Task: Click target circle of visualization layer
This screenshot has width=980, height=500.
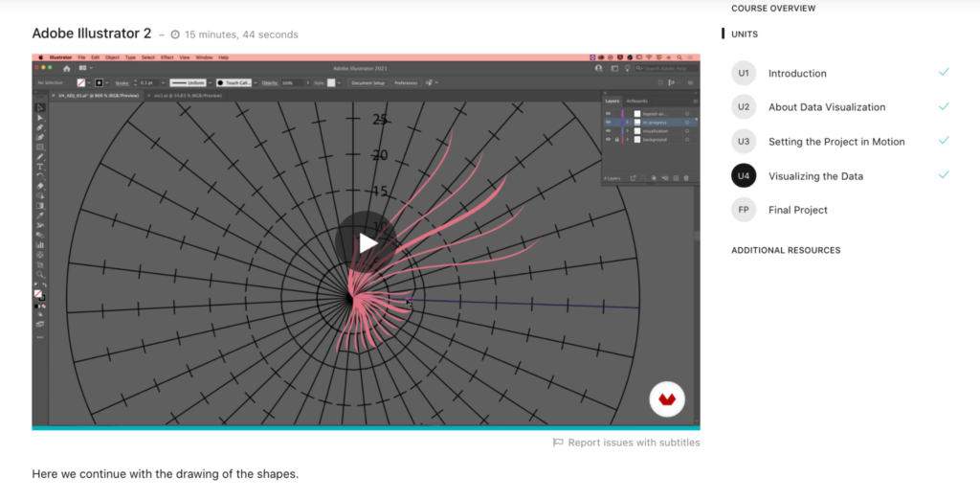Action: (687, 131)
